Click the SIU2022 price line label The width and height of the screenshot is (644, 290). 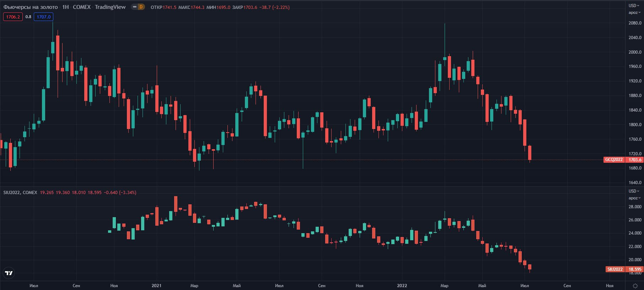(x=615, y=269)
